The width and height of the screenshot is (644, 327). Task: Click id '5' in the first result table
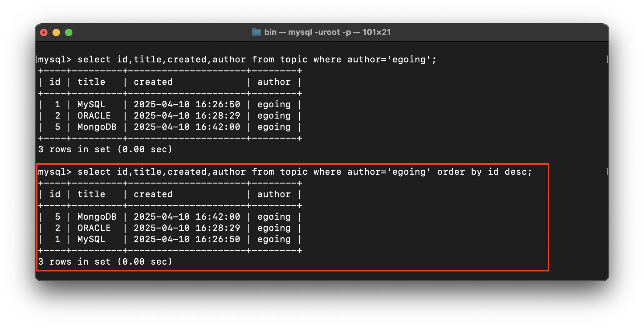[57, 127]
